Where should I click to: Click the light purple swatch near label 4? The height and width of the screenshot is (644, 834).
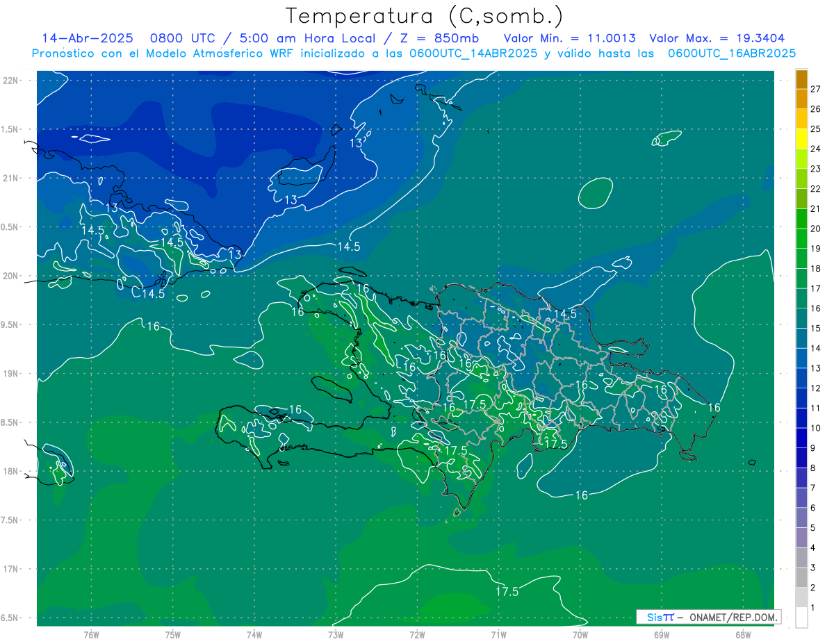(801, 537)
